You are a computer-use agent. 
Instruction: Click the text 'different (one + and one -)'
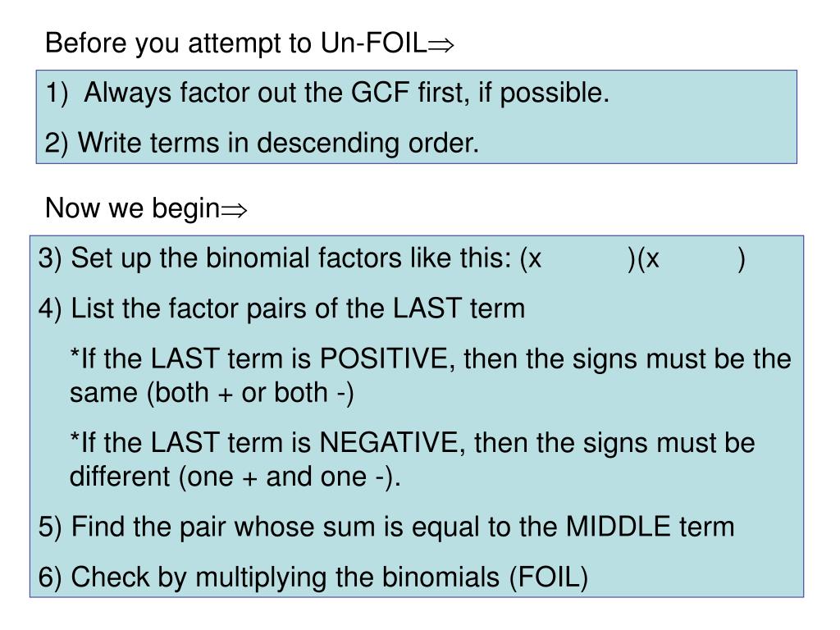pos(235,477)
